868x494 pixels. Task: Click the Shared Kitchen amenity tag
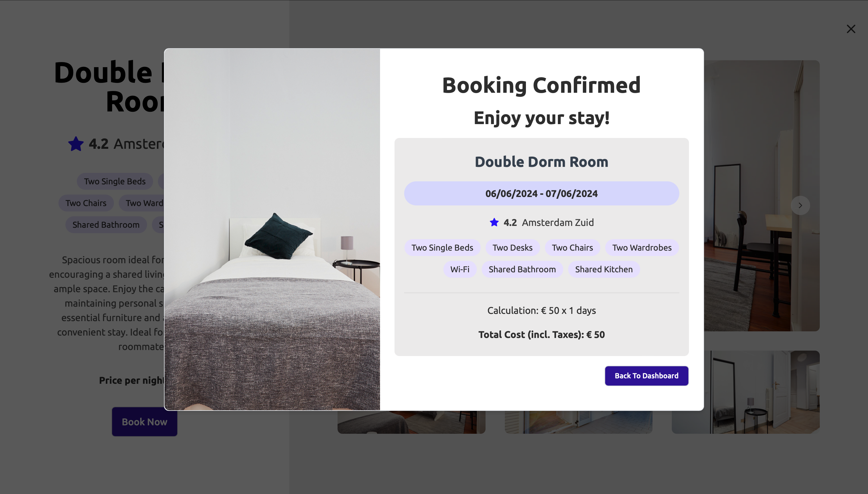(x=604, y=269)
